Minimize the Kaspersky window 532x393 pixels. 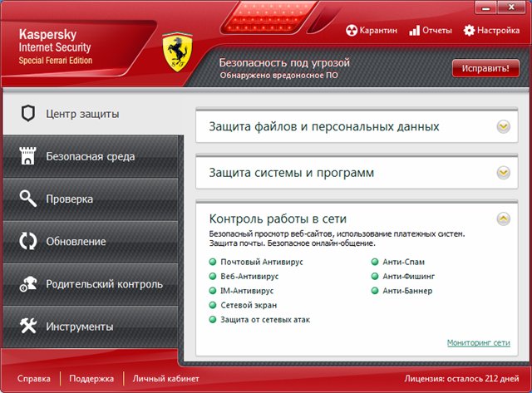point(485,7)
